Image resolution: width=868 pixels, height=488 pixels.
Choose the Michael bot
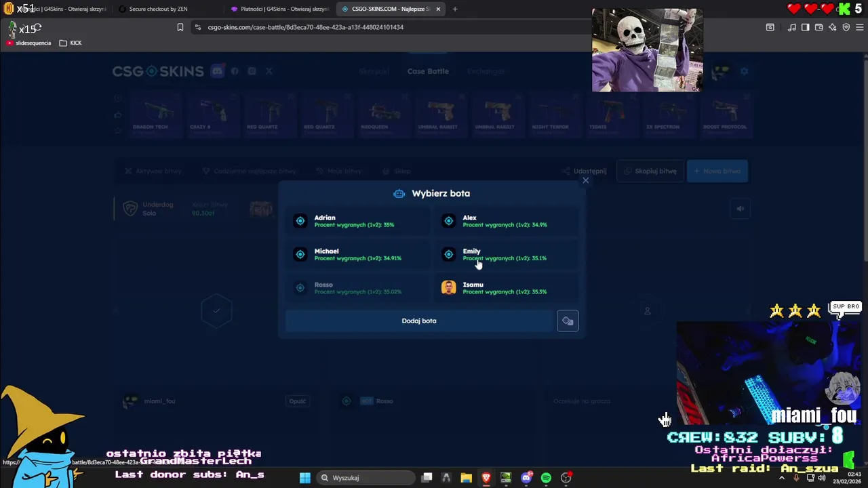pos(357,254)
